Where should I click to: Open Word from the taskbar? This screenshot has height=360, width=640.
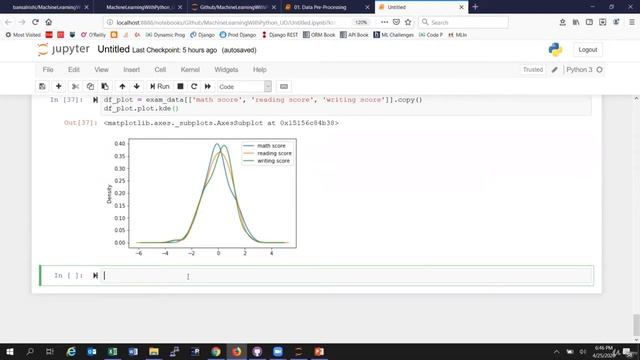[x=133, y=351]
